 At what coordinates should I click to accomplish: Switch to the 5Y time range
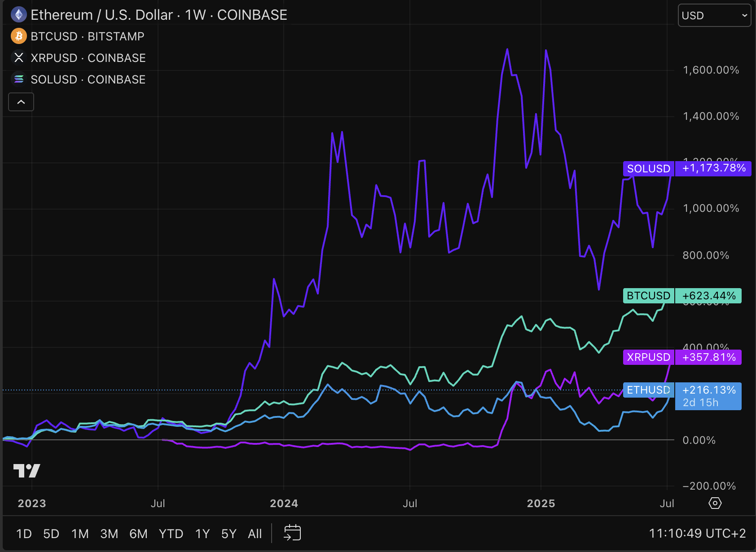pyautogui.click(x=229, y=534)
